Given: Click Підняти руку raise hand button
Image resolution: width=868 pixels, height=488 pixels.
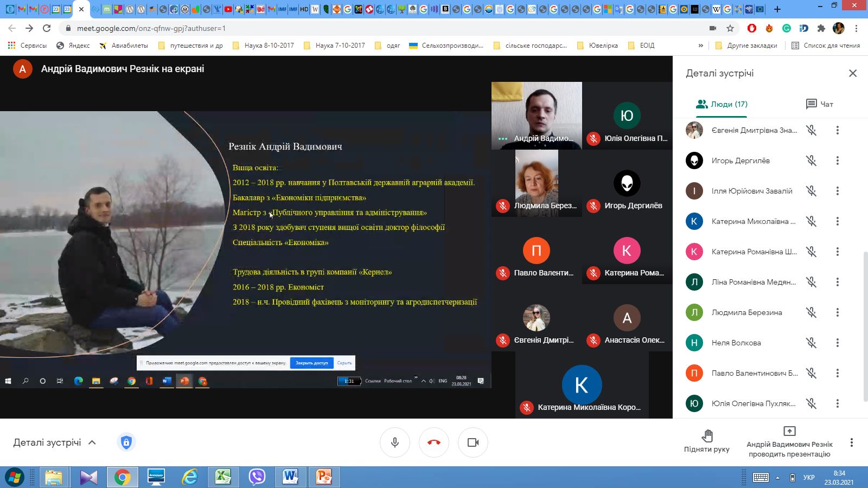Looking at the screenshot, I should [707, 441].
